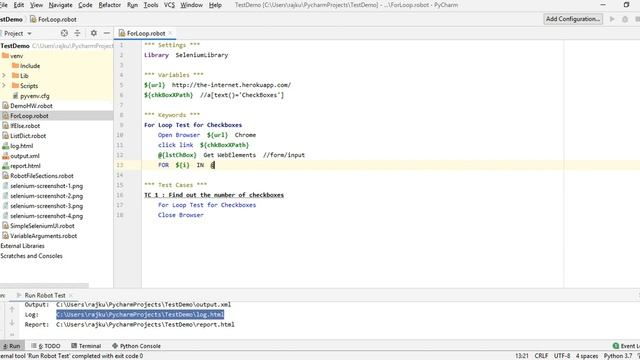Viewport: 640px width, 360px height.
Task: Click the Open Browser keyword on line 10
Action: pyautogui.click(x=179, y=135)
